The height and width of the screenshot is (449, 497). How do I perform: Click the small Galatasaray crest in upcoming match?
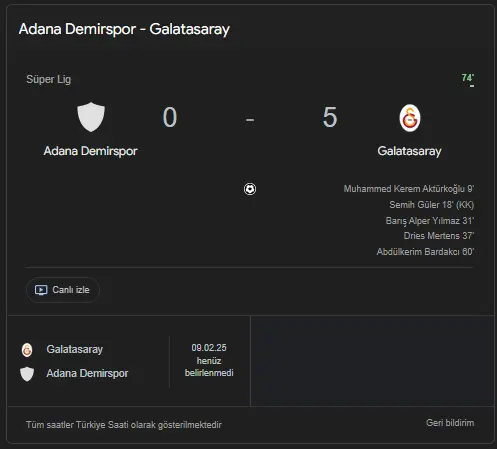[27, 350]
